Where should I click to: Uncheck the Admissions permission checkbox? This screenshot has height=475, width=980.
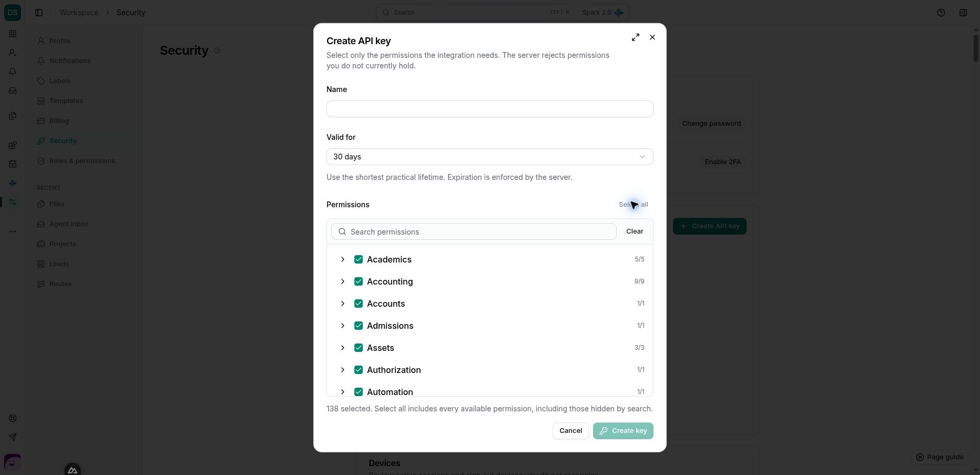pos(359,326)
